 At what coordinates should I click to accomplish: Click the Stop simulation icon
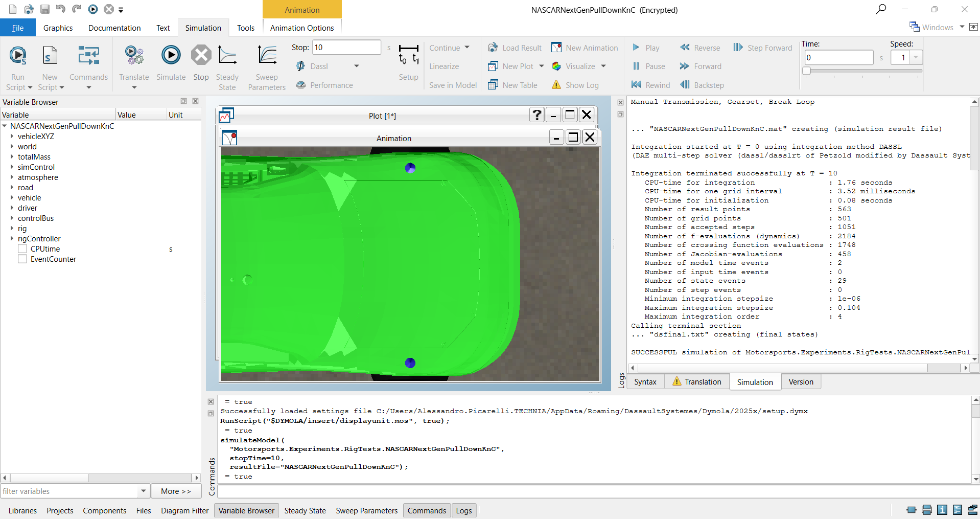(x=201, y=55)
